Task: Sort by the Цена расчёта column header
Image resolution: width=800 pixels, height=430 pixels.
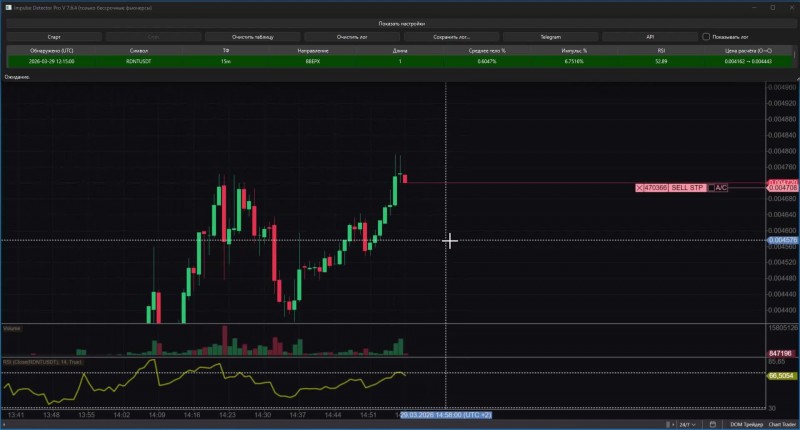Action: [748, 50]
